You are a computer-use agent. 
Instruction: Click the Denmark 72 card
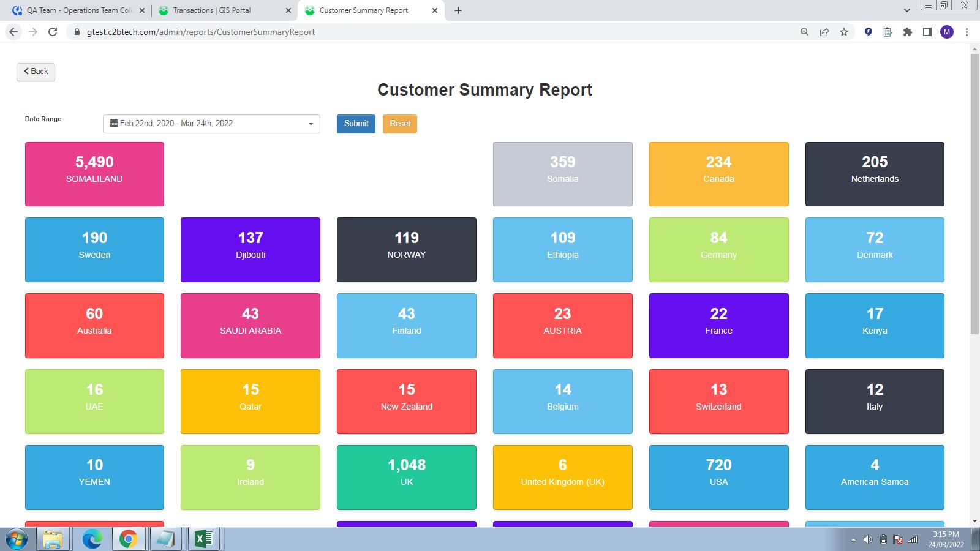click(x=875, y=250)
